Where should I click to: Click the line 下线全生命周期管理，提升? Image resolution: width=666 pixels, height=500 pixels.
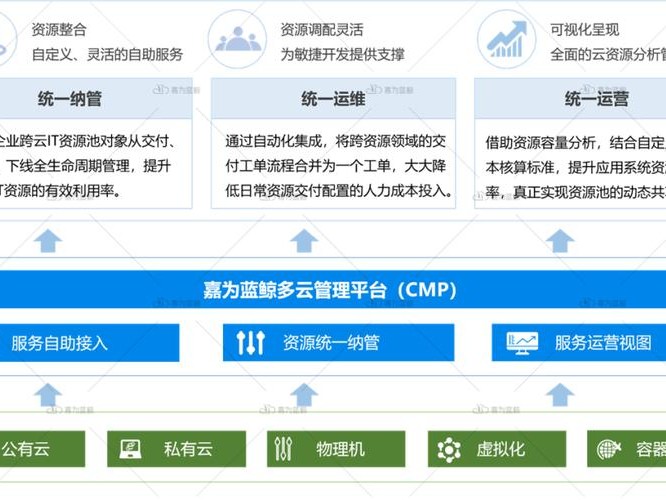88,166
